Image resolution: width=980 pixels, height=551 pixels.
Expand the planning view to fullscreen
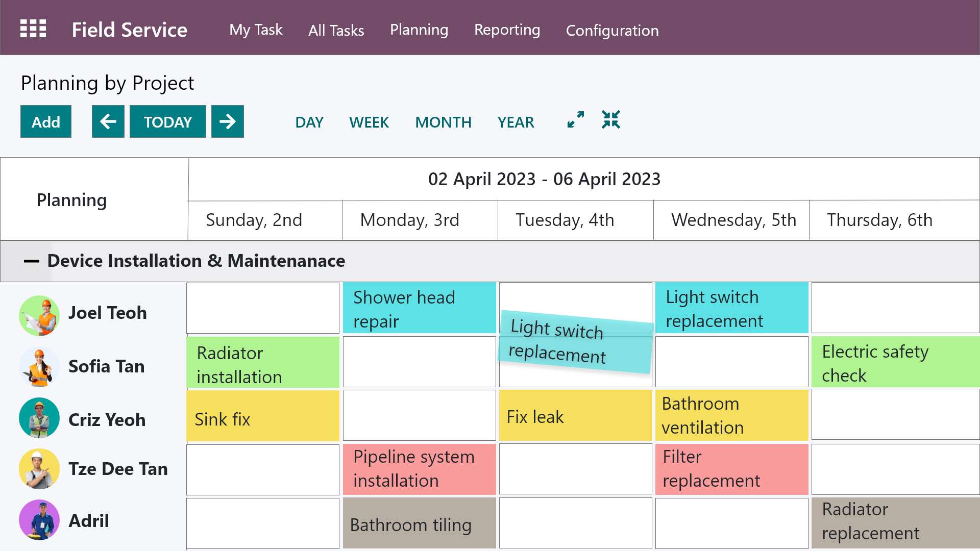point(575,120)
